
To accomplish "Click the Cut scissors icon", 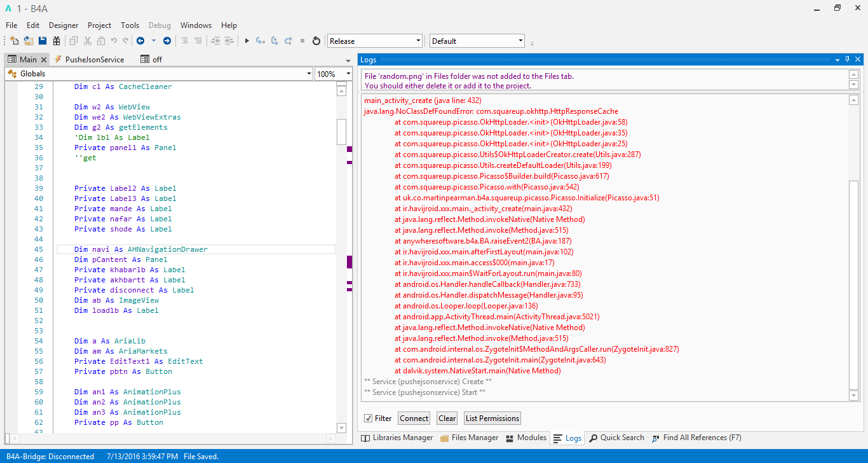I will click(87, 41).
